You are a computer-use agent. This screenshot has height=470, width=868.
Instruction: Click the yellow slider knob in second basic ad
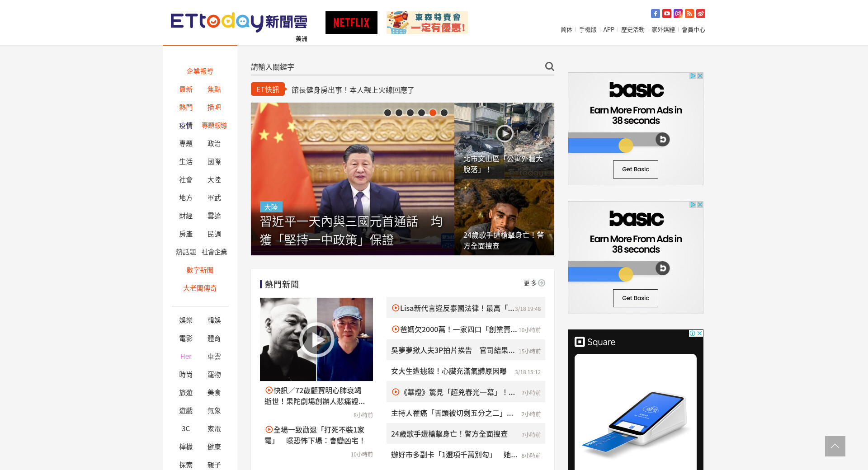tap(626, 274)
